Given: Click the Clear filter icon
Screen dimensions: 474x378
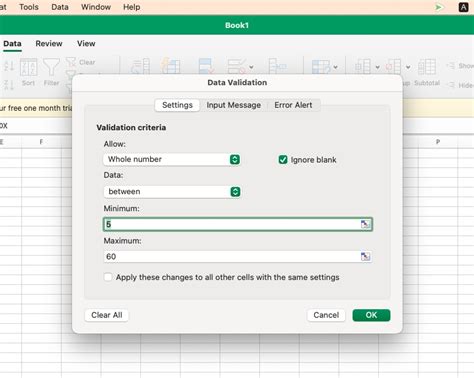Looking at the screenshot, I should [71, 62].
